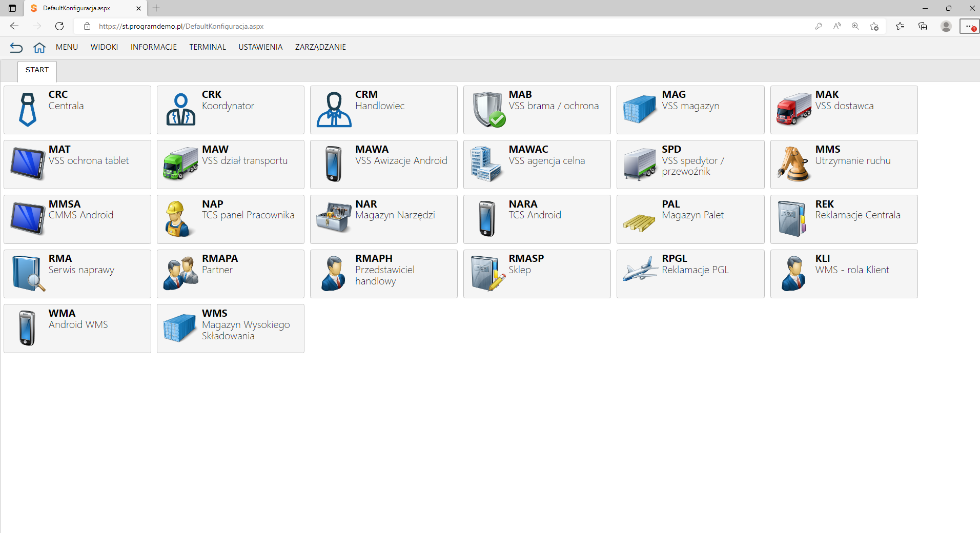Open the WIDOKI menu
Image resolution: width=980 pixels, height=533 pixels.
(104, 47)
